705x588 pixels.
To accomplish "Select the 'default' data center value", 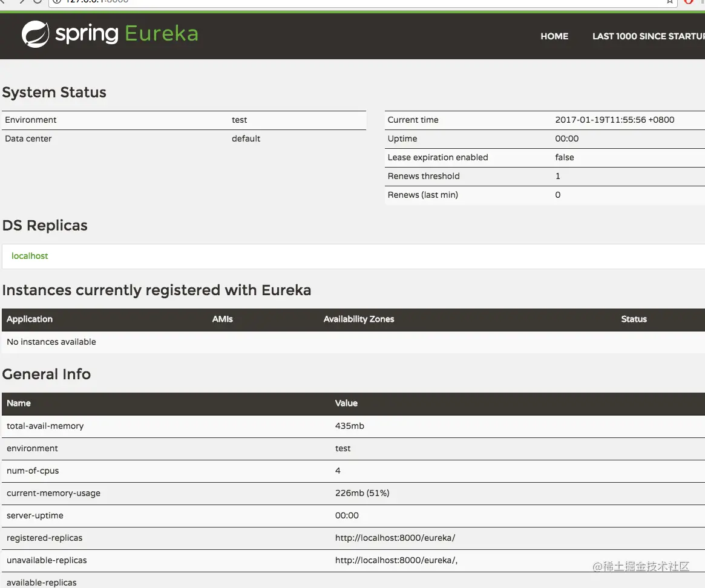I will click(246, 139).
